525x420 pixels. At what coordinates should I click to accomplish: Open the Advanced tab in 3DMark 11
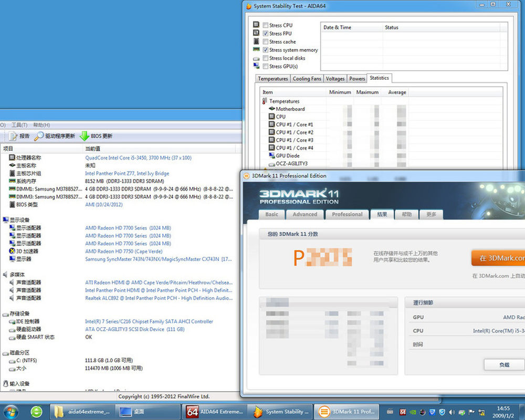[x=304, y=214]
